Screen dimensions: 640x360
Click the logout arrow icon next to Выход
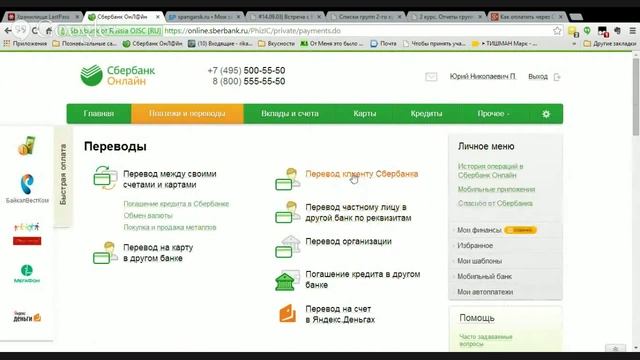(557, 77)
